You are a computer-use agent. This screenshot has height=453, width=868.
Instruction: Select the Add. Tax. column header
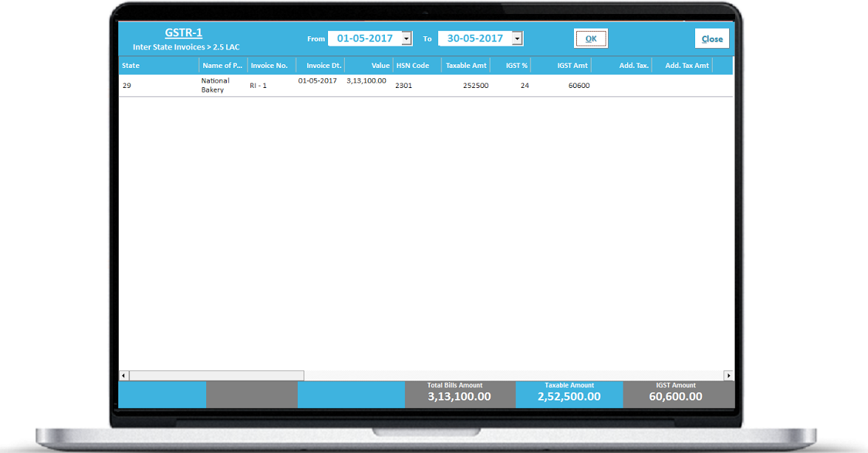pyautogui.click(x=622, y=65)
